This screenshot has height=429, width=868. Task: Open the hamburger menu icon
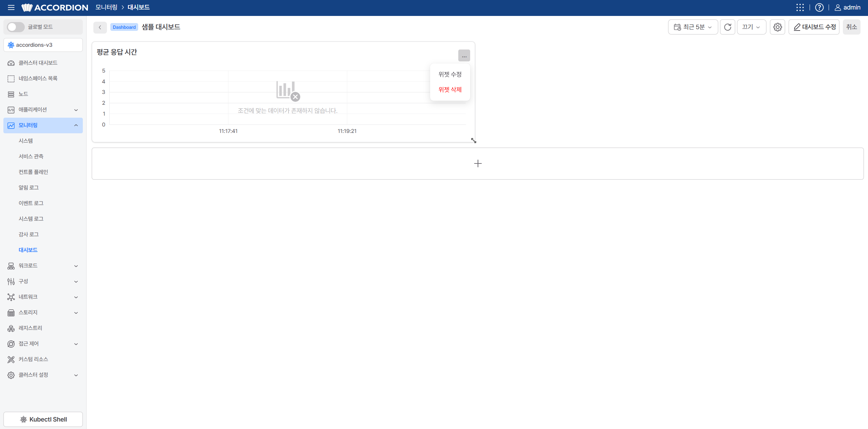(11, 7)
